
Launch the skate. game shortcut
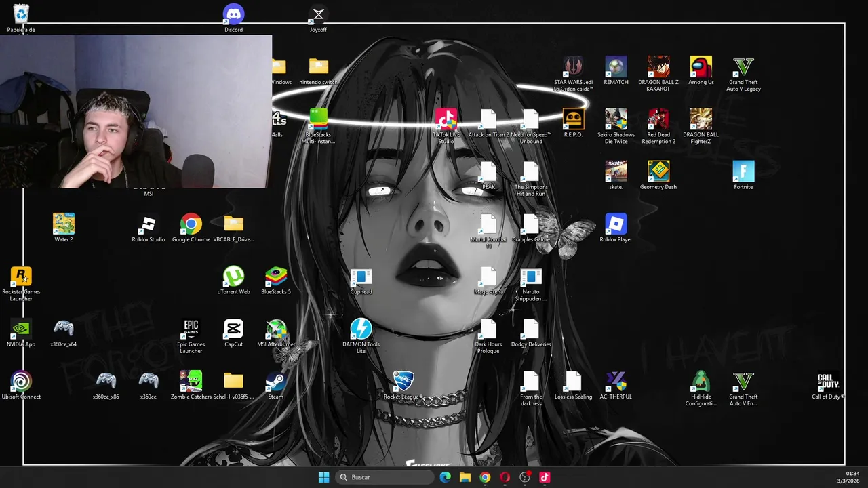pos(616,176)
